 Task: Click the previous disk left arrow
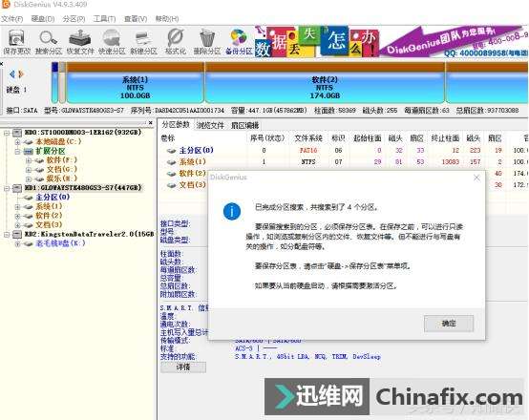click(x=11, y=73)
